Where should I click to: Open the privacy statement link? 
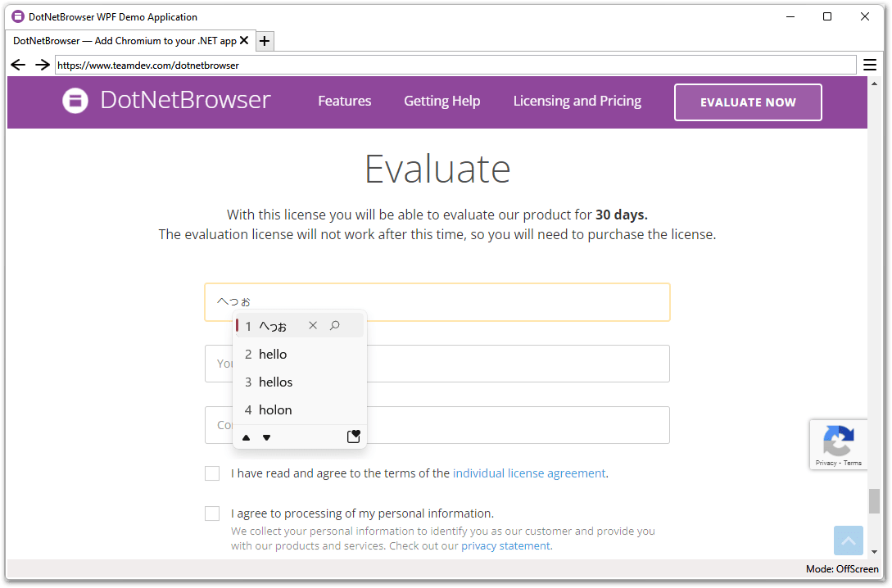click(505, 546)
